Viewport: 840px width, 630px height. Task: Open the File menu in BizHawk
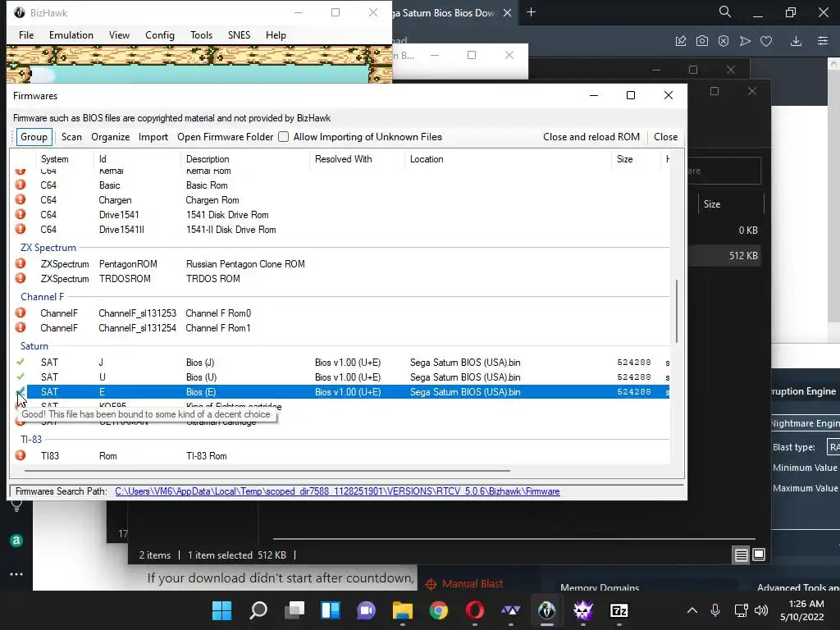click(25, 34)
